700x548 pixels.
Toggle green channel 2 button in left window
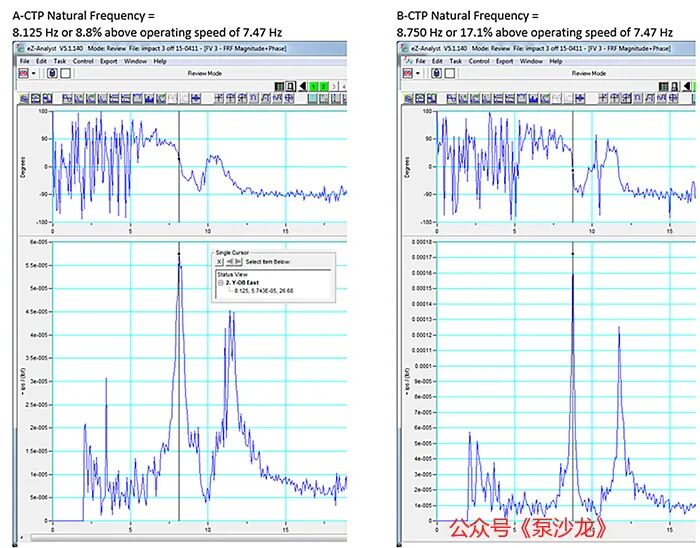(x=324, y=86)
